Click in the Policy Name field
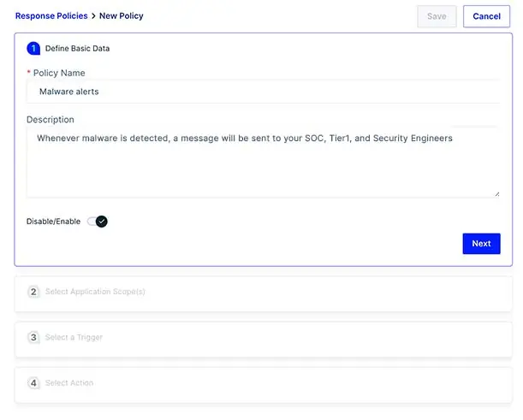The image size is (523, 420). (263, 92)
